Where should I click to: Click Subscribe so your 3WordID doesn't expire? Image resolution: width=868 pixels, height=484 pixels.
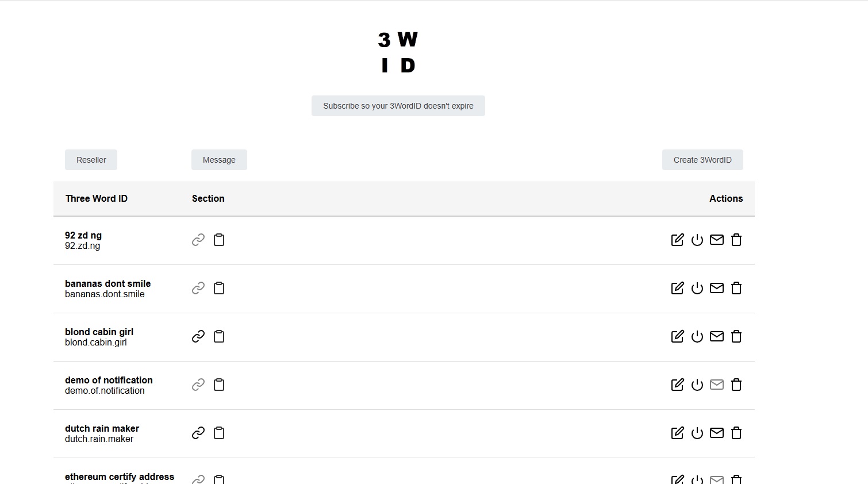[x=398, y=106]
